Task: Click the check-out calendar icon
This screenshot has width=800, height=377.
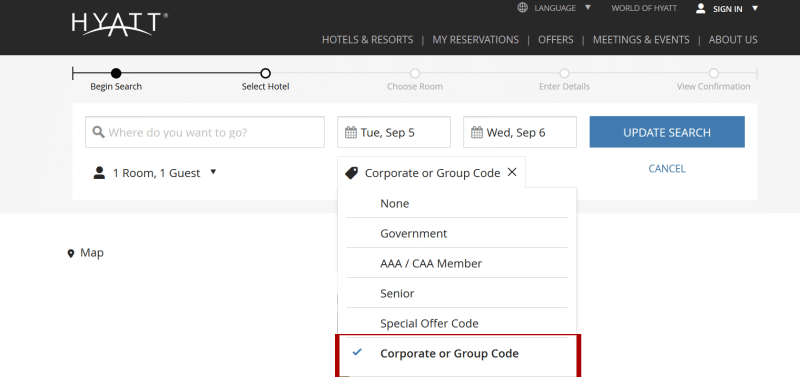Action: point(477,133)
